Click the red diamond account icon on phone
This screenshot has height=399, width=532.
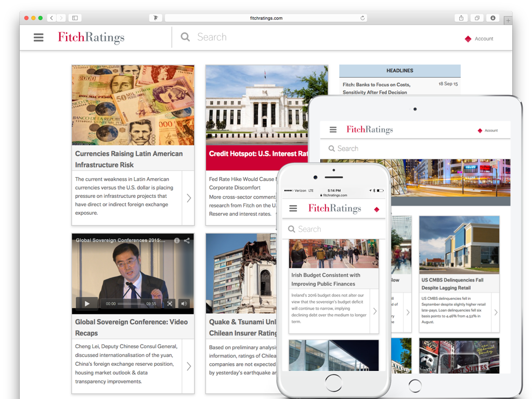coord(377,209)
